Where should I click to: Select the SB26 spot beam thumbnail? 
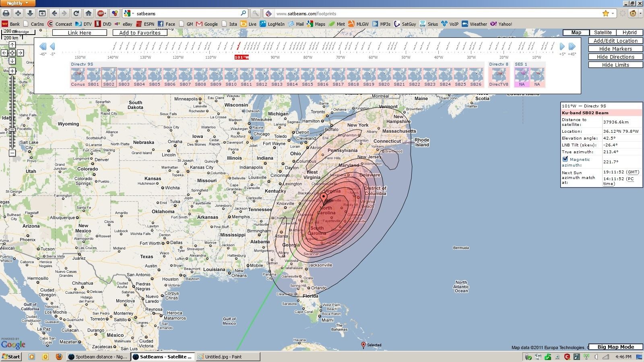pyautogui.click(x=476, y=77)
